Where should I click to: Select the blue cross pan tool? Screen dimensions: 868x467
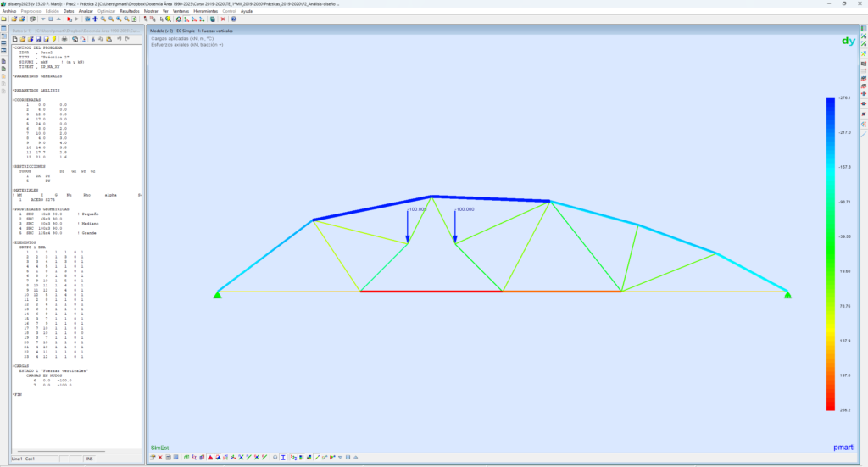[95, 19]
